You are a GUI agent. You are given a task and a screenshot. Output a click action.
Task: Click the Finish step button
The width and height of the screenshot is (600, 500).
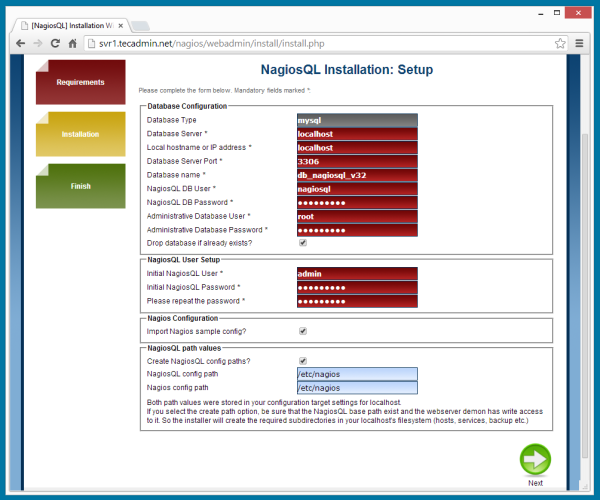click(x=80, y=186)
